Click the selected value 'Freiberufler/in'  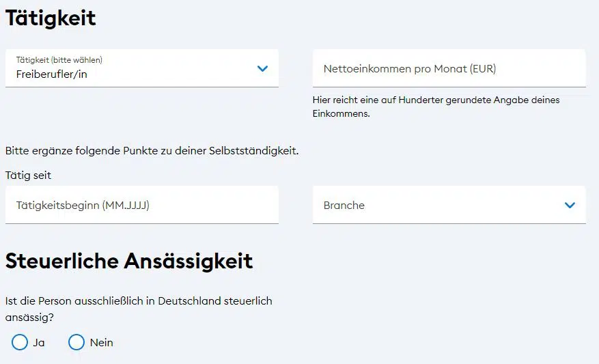(x=52, y=74)
